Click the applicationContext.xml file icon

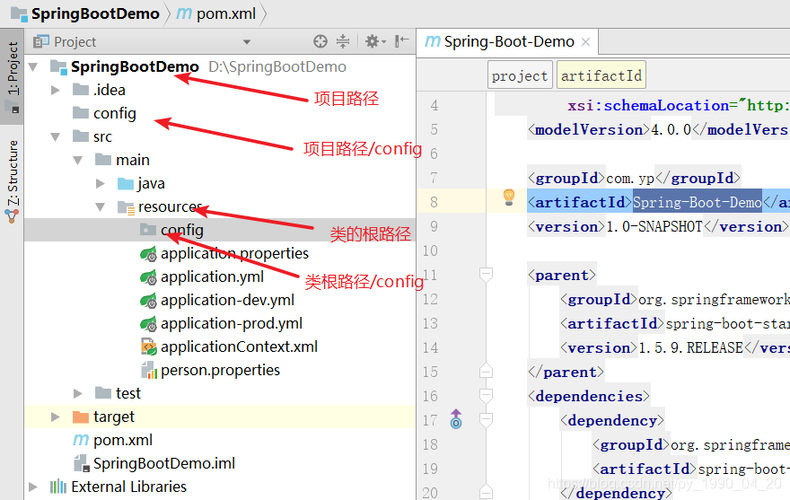(x=149, y=347)
